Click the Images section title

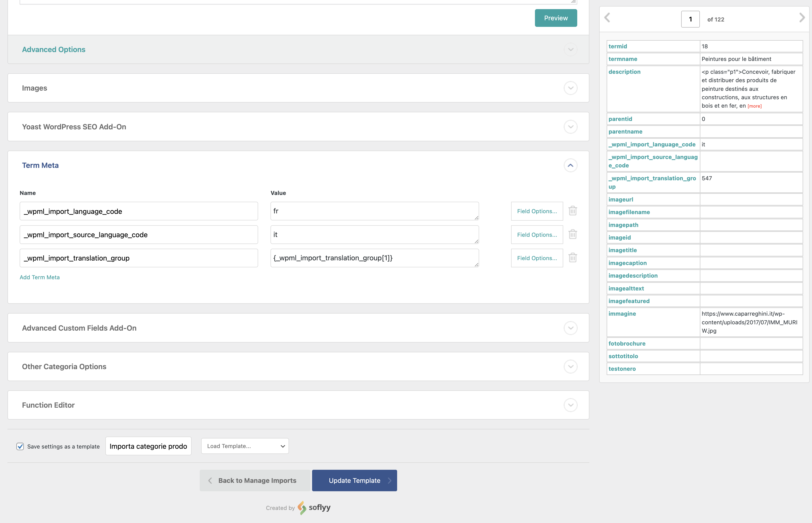click(x=34, y=88)
